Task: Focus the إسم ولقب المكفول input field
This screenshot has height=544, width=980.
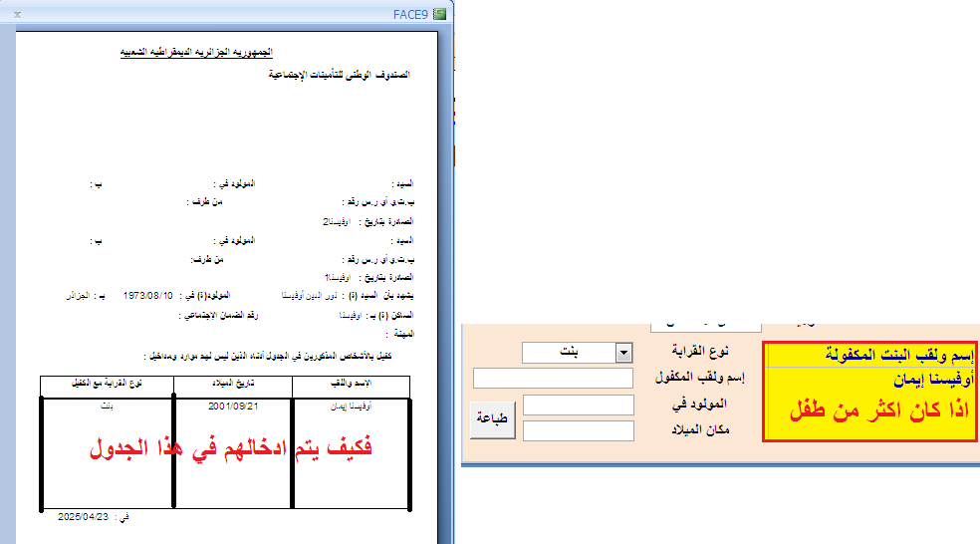Action: pyautogui.click(x=553, y=379)
